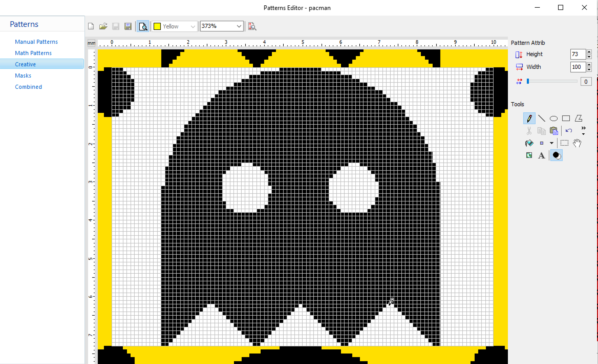
Task: Click the Pattern Attrib label
Action: [x=528, y=43]
